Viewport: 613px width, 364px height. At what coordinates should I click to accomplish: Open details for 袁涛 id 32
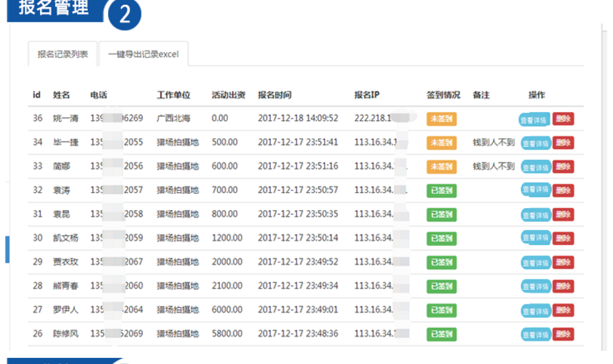(x=535, y=190)
